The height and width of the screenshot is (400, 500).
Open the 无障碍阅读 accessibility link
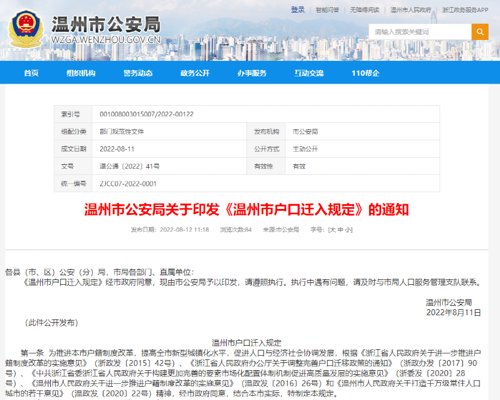(x=364, y=10)
